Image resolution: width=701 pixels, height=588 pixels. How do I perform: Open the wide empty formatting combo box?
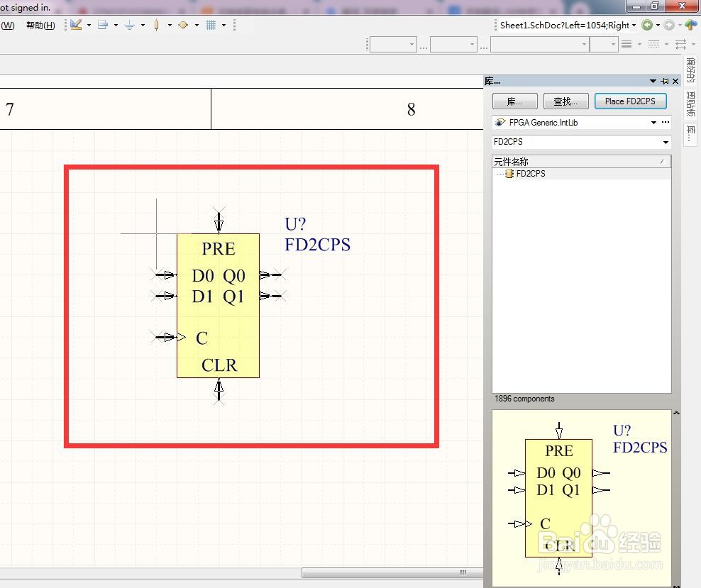540,44
